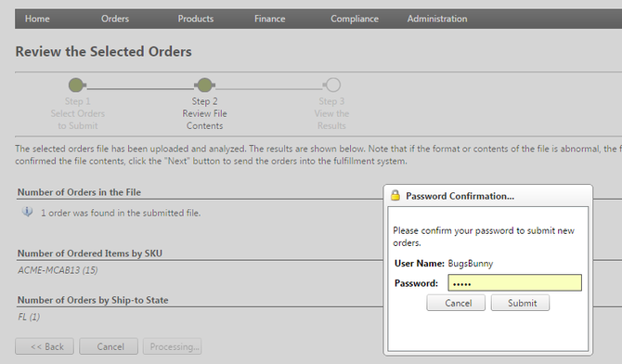Focus the Password input field
The image size is (622, 364).
pos(515,283)
